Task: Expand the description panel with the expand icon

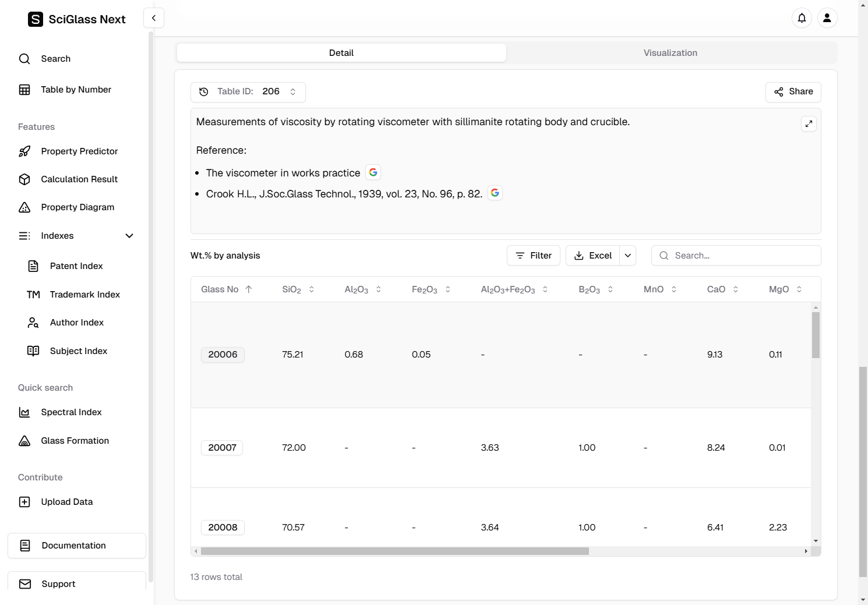Action: [809, 124]
